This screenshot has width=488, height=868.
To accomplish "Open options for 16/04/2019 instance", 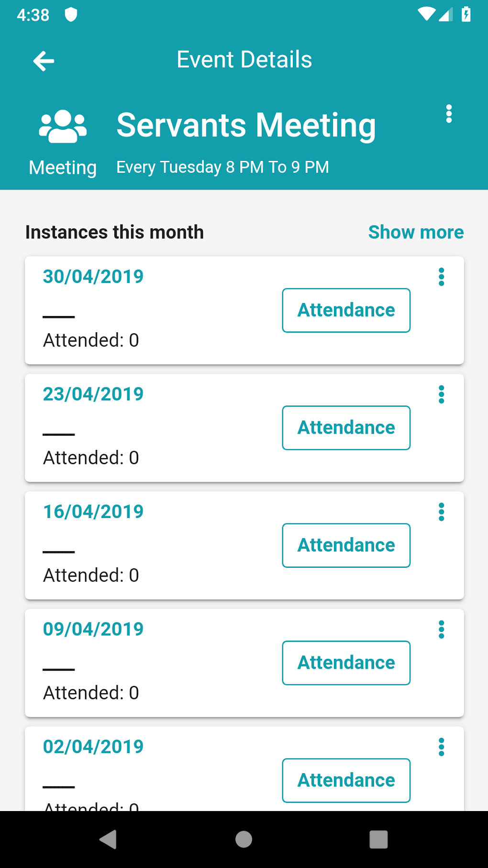I will click(x=441, y=512).
